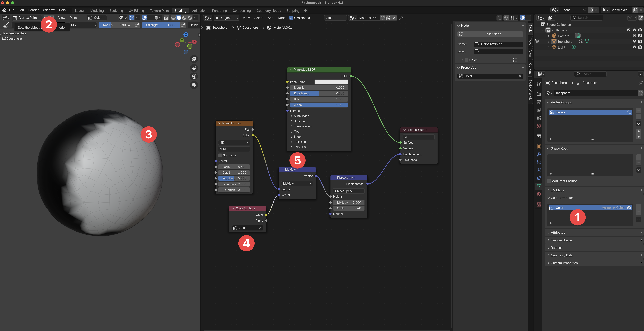Open the Object Constraints tab icon
644x331 pixels.
click(x=538, y=179)
